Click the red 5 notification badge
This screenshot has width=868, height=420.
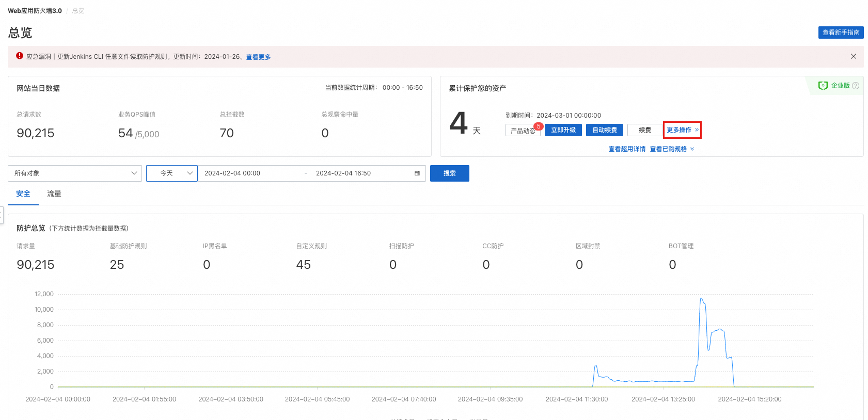coord(539,126)
